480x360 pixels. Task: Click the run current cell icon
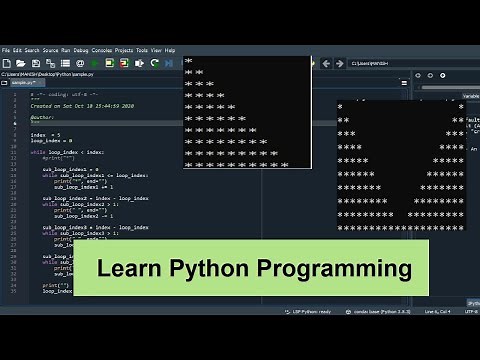110,63
